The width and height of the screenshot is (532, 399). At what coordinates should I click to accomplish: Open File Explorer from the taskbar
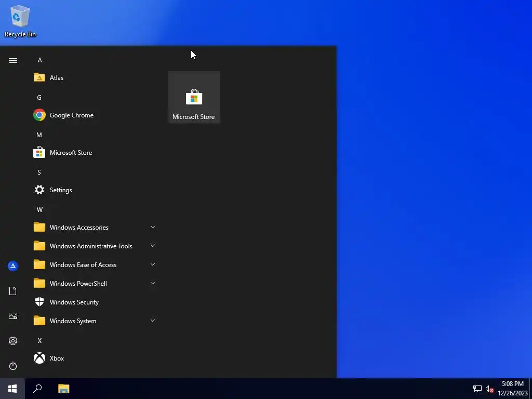click(x=63, y=389)
